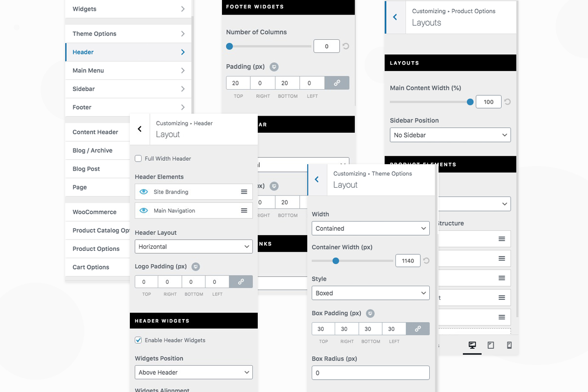Click the Container Width 1140 field
Viewport: 588px width, 392px height.
click(408, 261)
